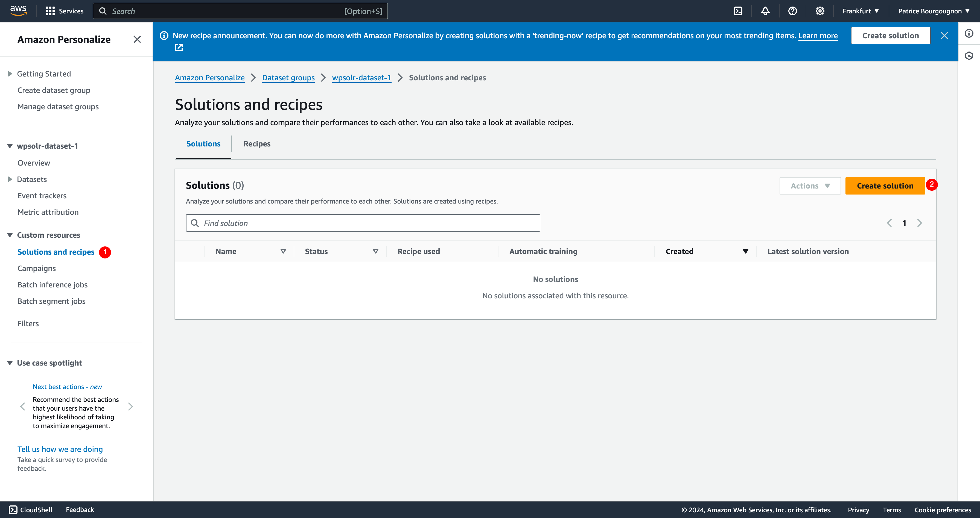Click Manage dataset groups
The height and width of the screenshot is (518, 980).
coord(58,106)
